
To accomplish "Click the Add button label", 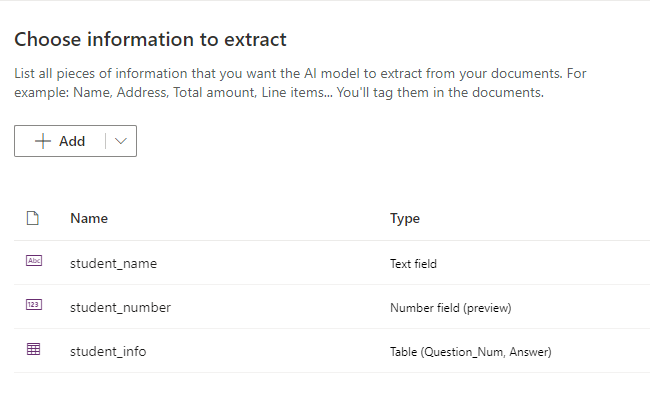I will tap(72, 141).
